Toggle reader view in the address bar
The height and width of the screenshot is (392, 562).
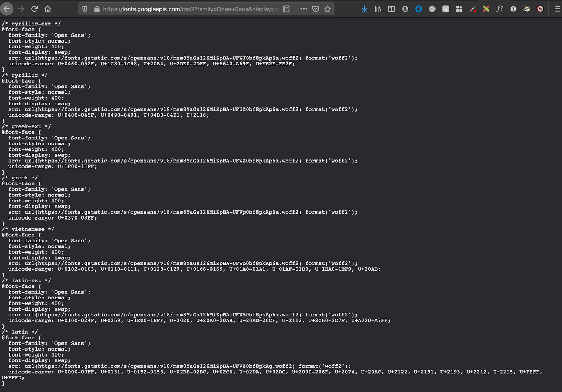tap(287, 9)
